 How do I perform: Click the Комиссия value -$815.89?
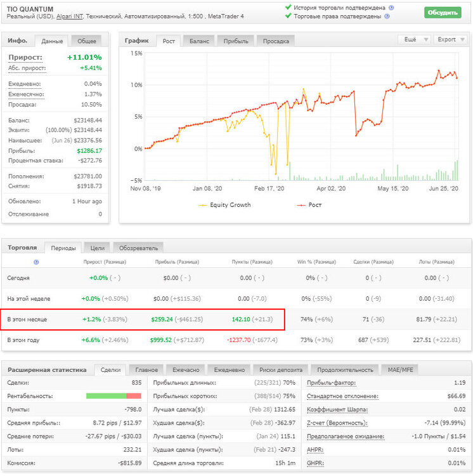[130, 463]
